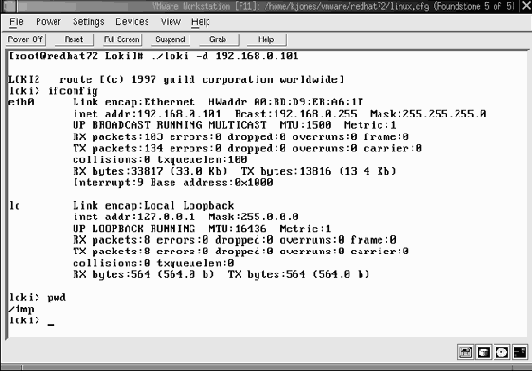The image size is (532, 371).
Task: Click the network adapter status icon
Action: 465,353
